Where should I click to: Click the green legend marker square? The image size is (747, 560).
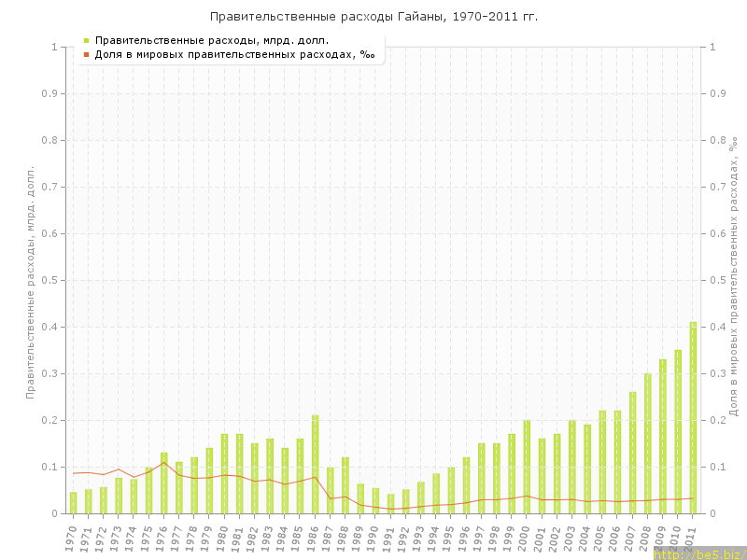(x=86, y=40)
